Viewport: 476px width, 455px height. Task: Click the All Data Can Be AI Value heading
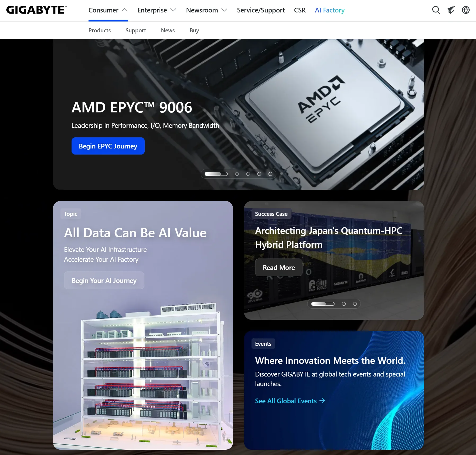click(x=135, y=233)
